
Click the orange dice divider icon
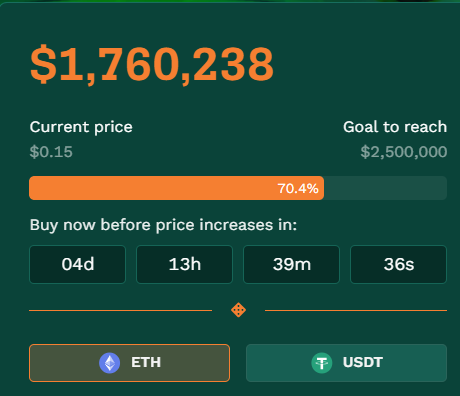point(238,310)
